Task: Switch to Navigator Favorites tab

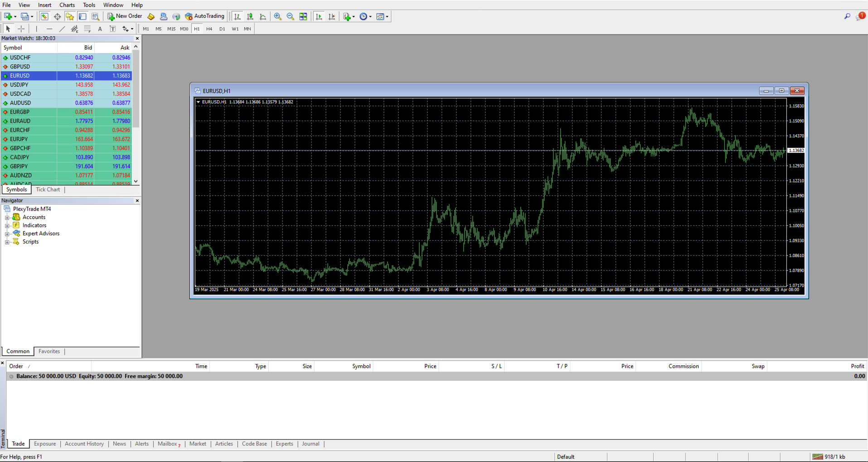Action: [x=49, y=351]
